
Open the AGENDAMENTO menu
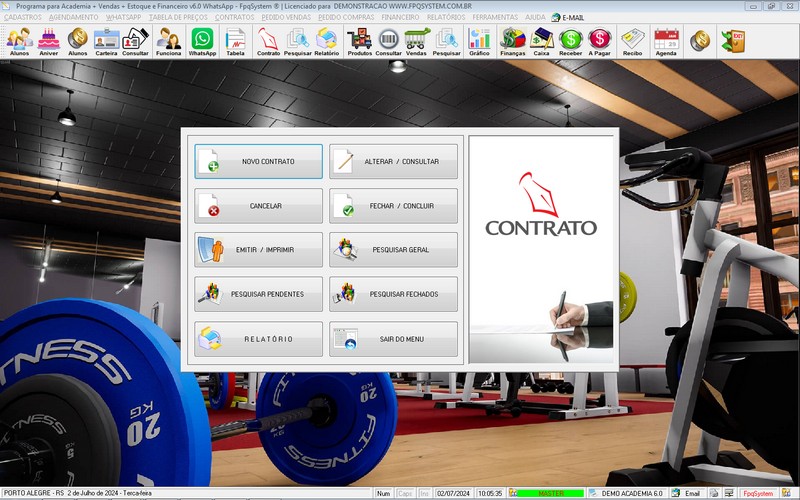click(x=73, y=17)
